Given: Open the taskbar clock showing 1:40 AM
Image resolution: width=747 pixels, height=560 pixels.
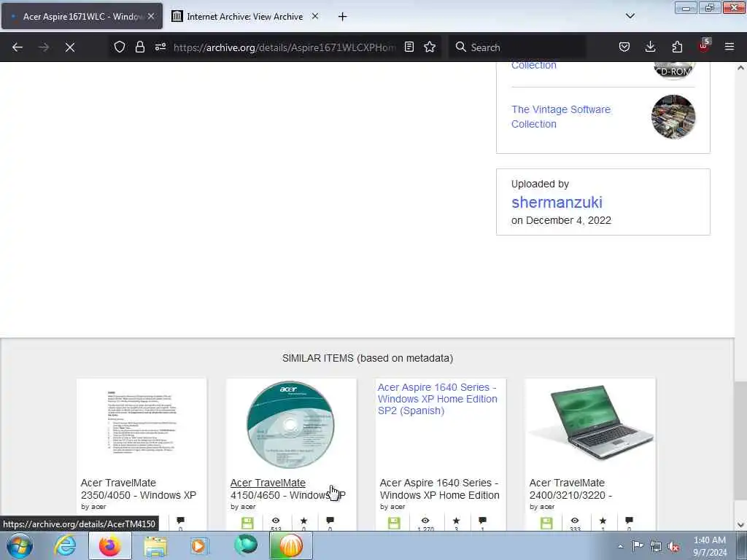Looking at the screenshot, I should click(710, 546).
